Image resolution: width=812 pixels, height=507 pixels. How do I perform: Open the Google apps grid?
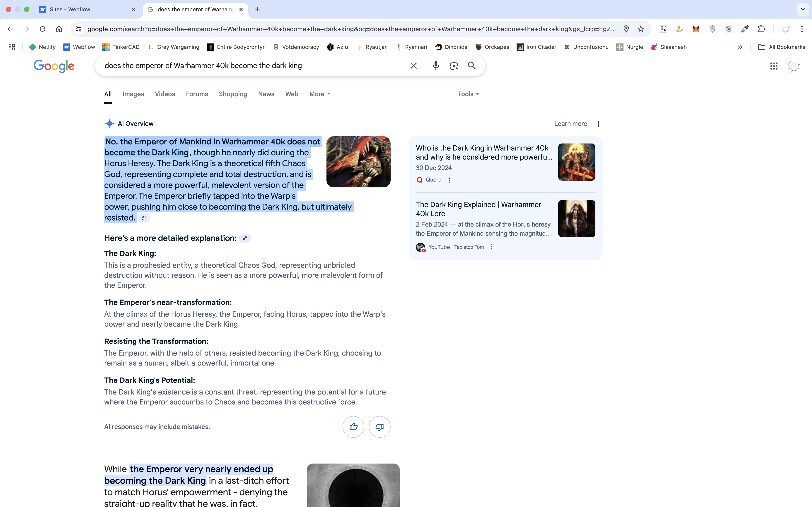(774, 66)
